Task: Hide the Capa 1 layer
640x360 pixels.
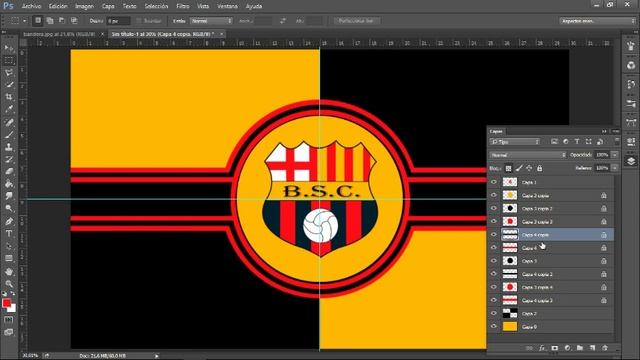Action: click(494, 182)
